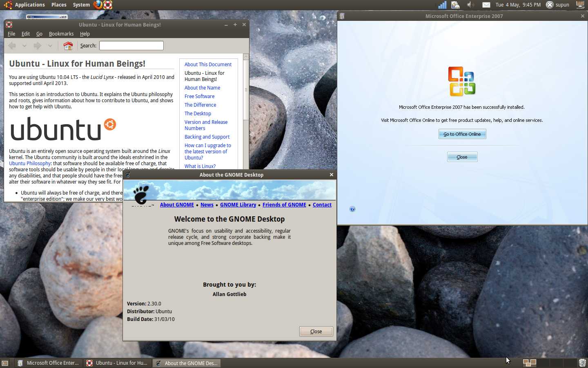Click the Office installer window's title icon
The image size is (588, 368).
click(342, 16)
